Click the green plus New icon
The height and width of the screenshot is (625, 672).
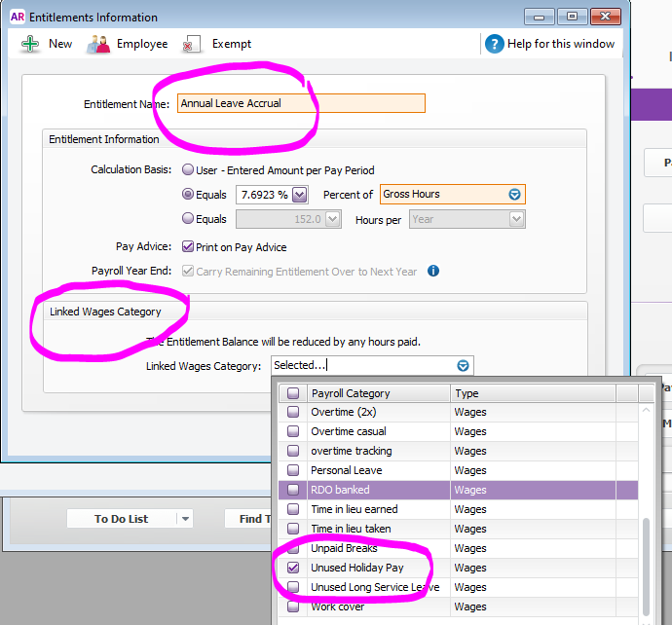coord(30,44)
